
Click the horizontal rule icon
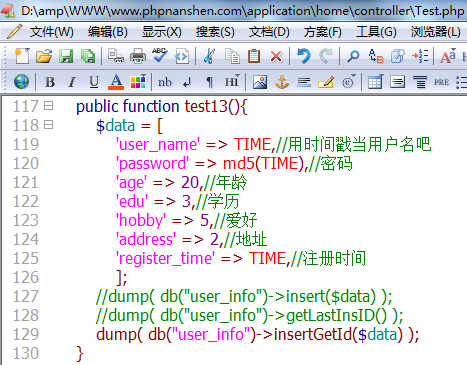[304, 82]
